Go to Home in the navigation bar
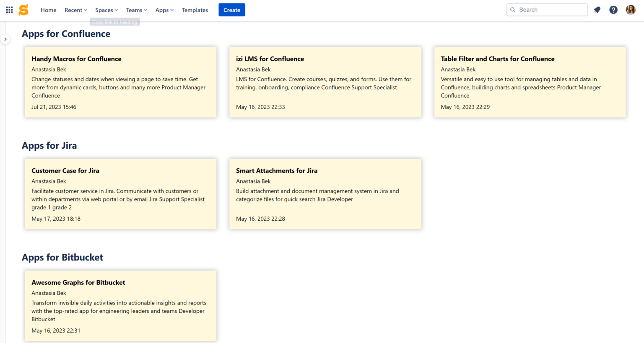This screenshot has height=343, width=644. tap(48, 10)
